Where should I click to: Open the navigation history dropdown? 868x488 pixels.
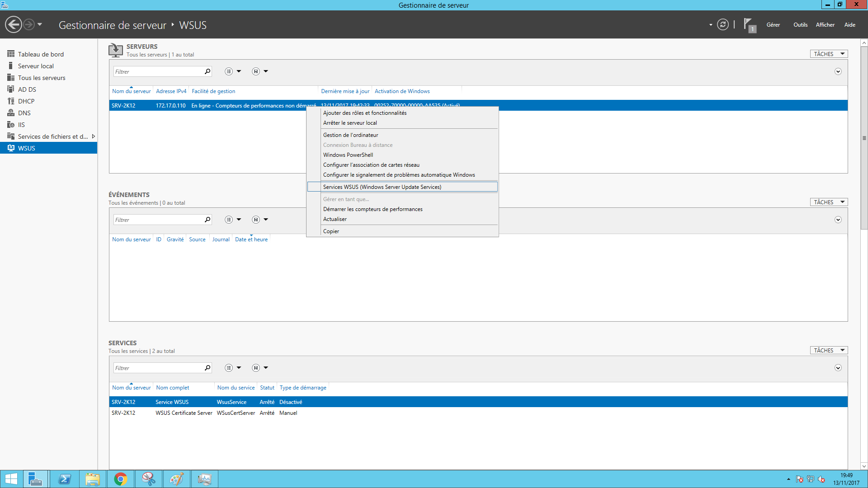point(40,24)
